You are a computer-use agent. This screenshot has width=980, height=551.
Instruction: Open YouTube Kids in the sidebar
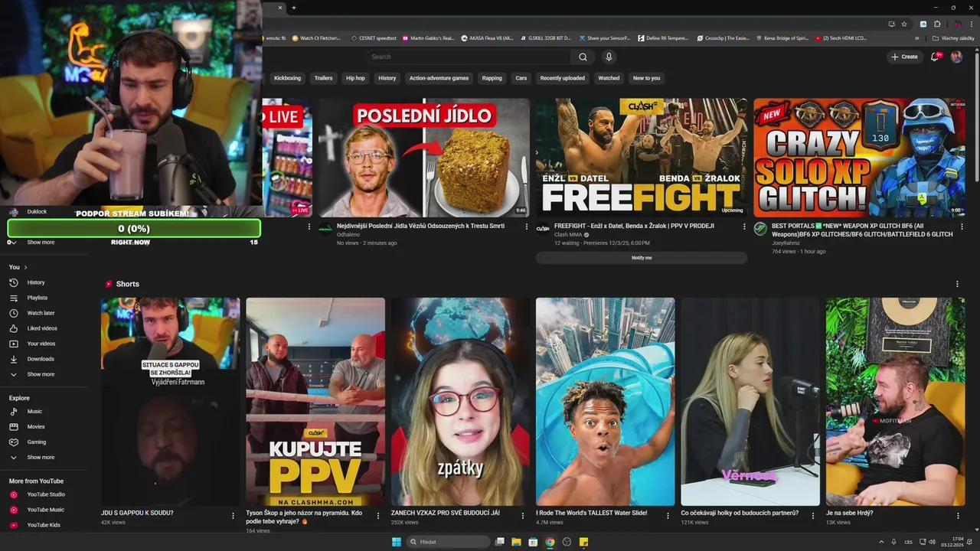[44, 525]
